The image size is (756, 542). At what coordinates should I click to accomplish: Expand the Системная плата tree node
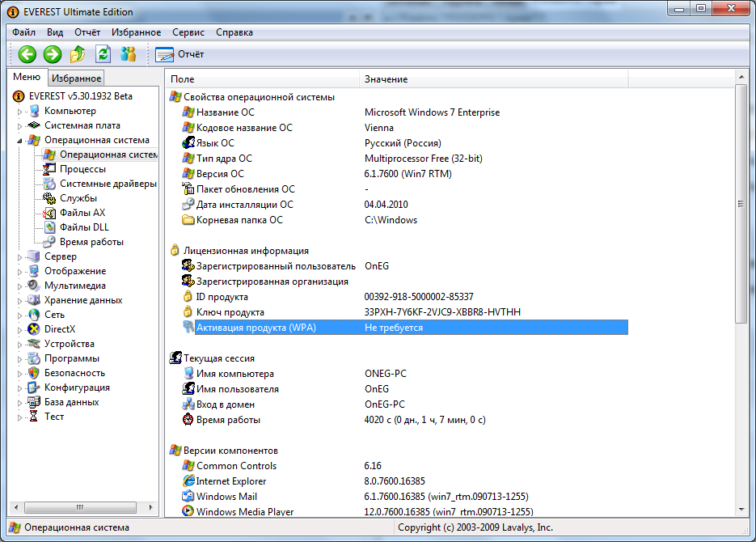point(19,126)
